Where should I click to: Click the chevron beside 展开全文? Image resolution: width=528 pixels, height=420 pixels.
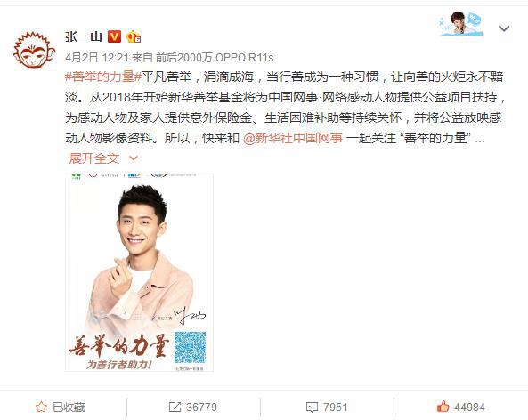pos(134,158)
